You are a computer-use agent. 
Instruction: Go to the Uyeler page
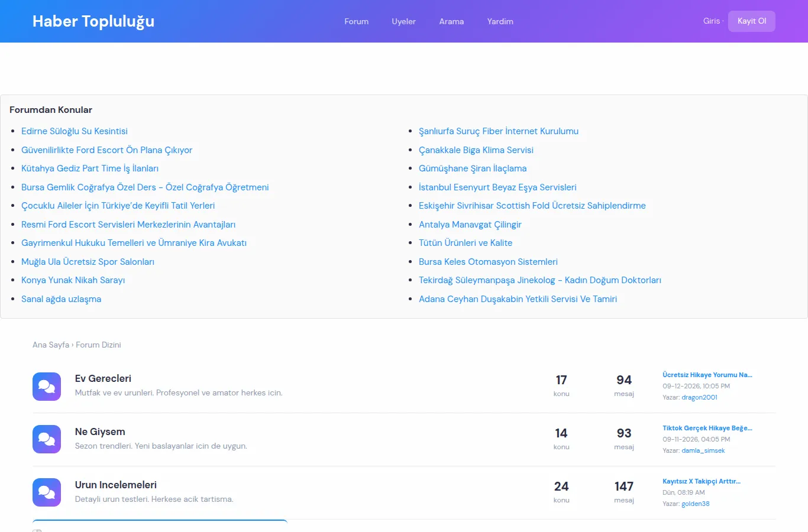coord(403,21)
